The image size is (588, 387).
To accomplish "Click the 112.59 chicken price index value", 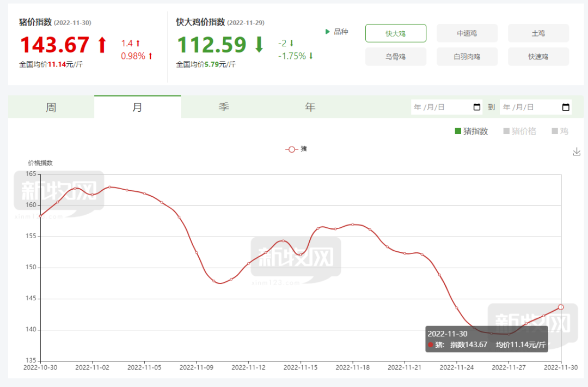I will pyautogui.click(x=211, y=45).
